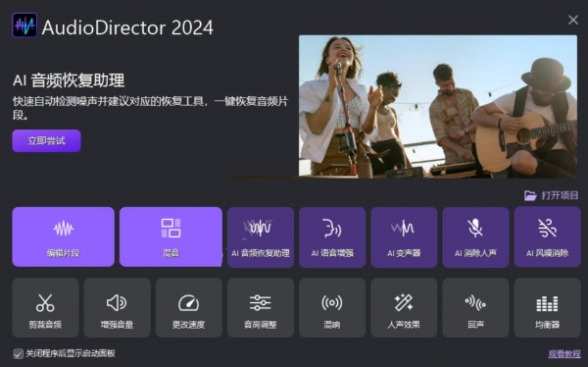Open 人声效果 magic wand tile
The height and width of the screenshot is (367, 588).
click(x=404, y=308)
